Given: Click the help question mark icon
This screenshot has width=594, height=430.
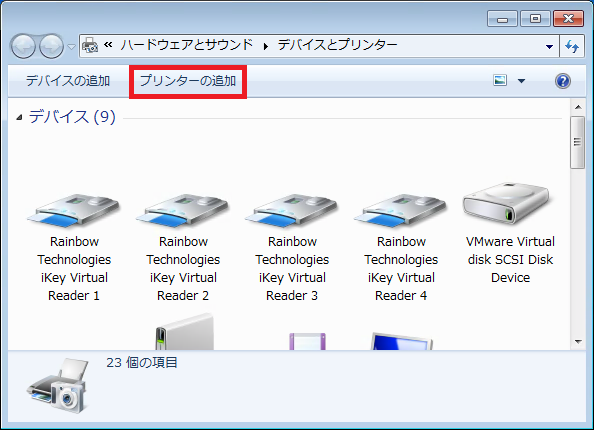Looking at the screenshot, I should [563, 81].
